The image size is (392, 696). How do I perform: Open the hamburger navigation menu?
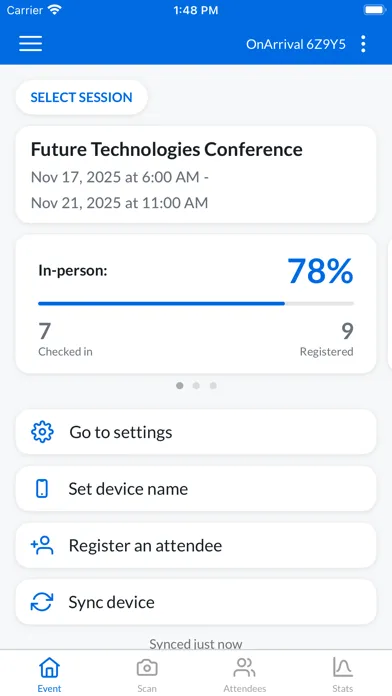coord(31,44)
